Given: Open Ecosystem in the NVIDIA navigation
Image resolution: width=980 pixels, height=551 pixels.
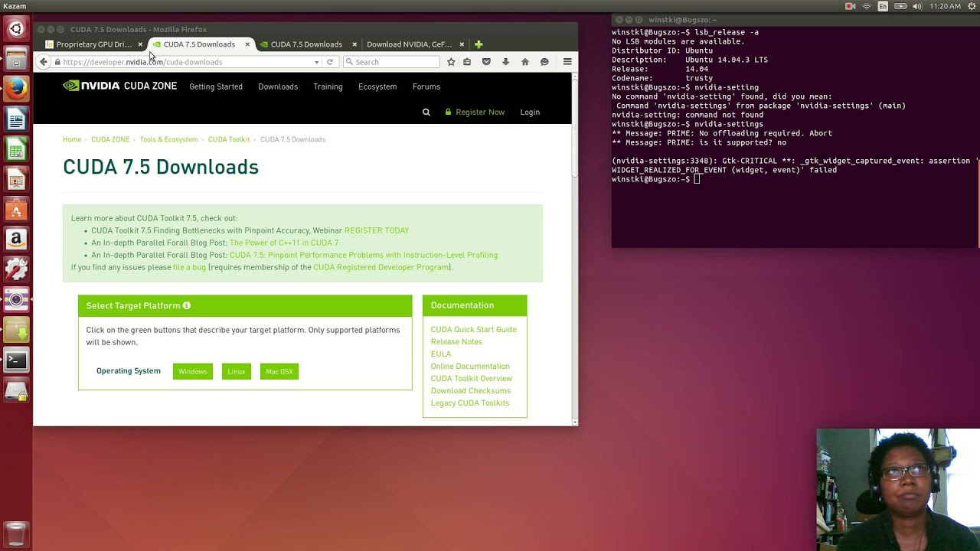Looking at the screenshot, I should (x=377, y=86).
